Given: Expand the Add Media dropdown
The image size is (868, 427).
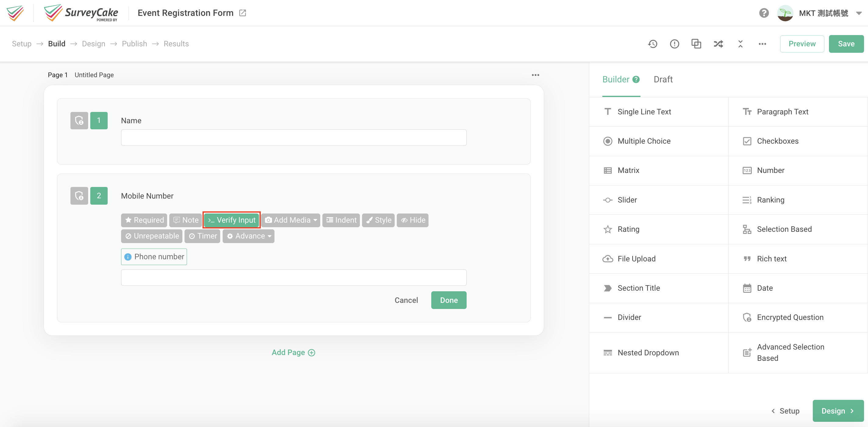Looking at the screenshot, I should [x=290, y=220].
